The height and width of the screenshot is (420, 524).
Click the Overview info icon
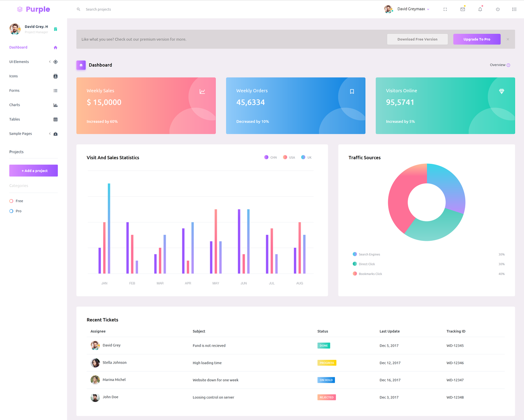[x=508, y=65]
